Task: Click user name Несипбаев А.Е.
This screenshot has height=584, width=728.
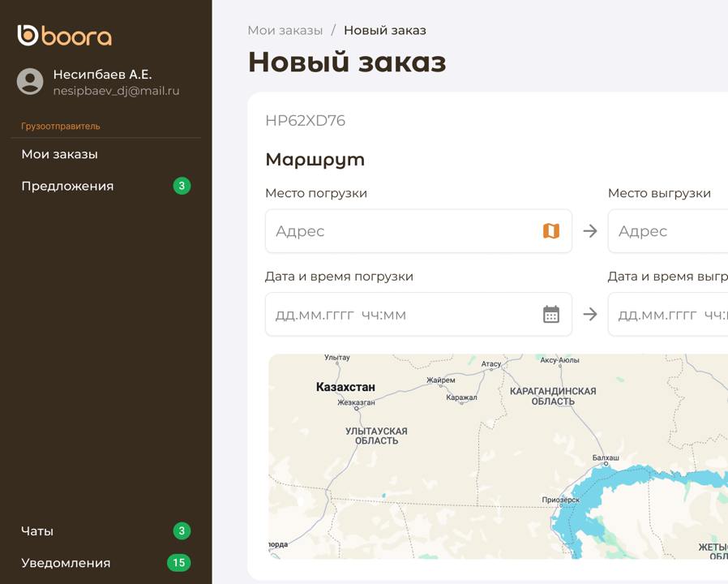Action: point(102,75)
